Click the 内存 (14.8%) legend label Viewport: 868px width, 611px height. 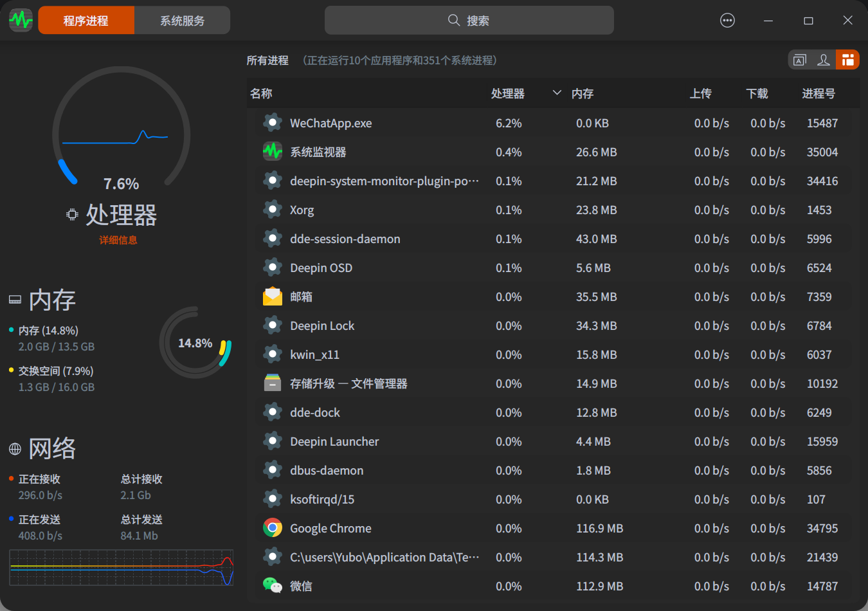click(x=48, y=331)
